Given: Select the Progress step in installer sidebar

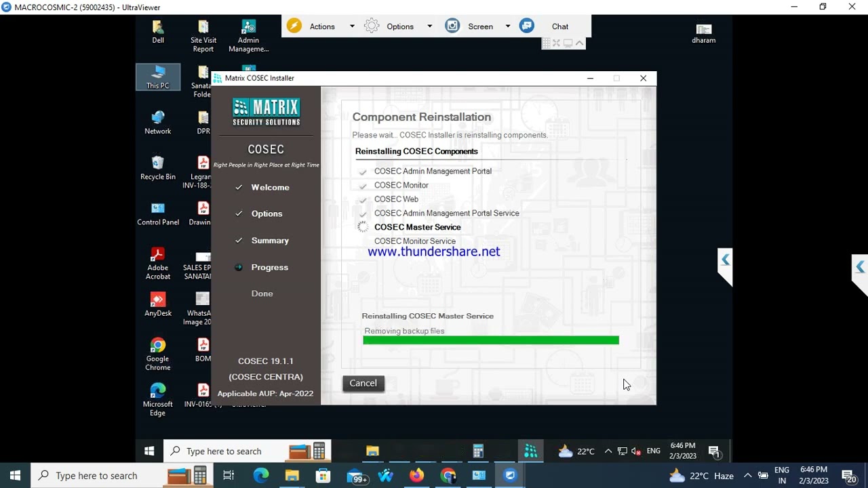Looking at the screenshot, I should click(x=269, y=267).
